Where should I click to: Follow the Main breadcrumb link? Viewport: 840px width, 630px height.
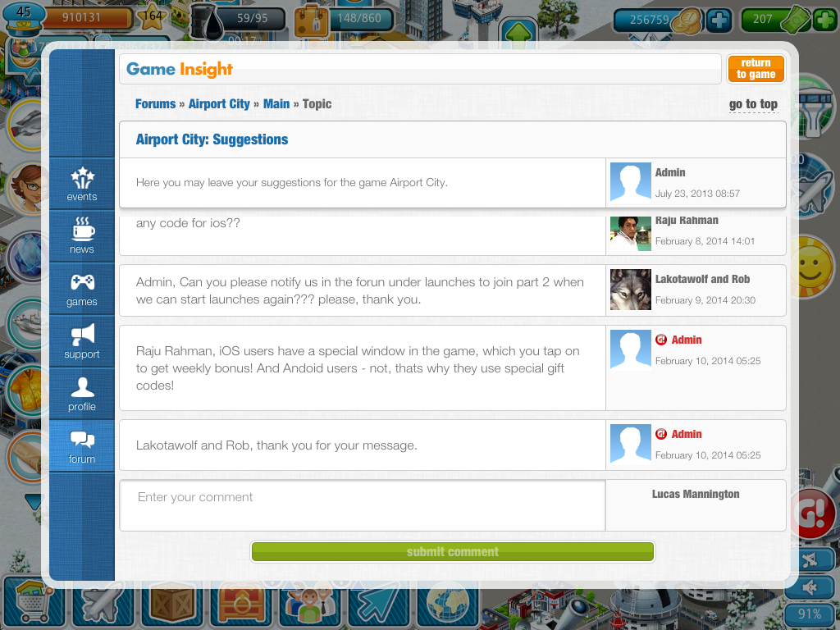tap(276, 104)
